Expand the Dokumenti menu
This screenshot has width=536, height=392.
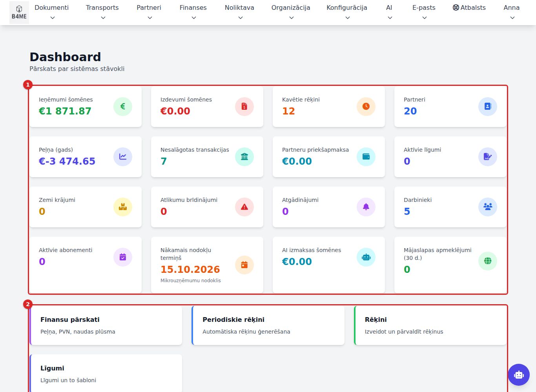52,13
